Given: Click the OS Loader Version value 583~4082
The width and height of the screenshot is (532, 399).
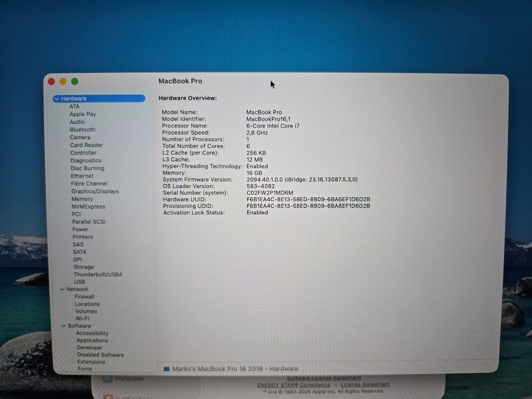Looking at the screenshot, I should [x=260, y=186].
